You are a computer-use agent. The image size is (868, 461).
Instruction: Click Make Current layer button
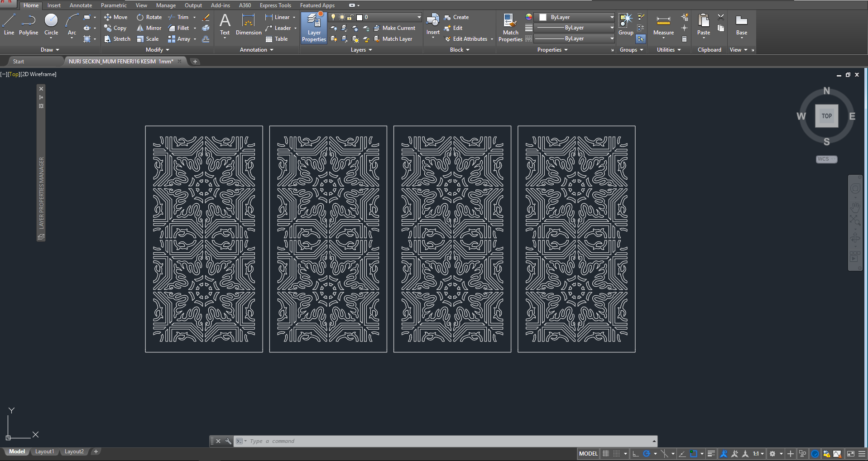click(x=394, y=28)
